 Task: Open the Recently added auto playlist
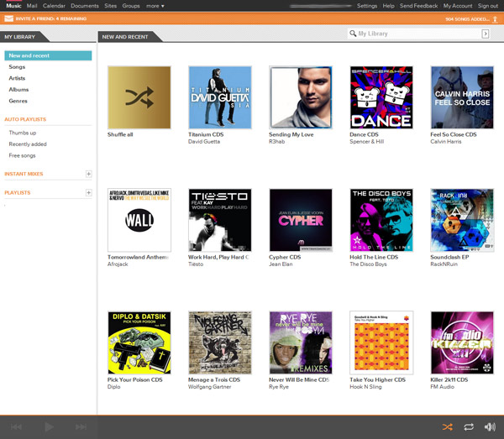[x=28, y=144]
